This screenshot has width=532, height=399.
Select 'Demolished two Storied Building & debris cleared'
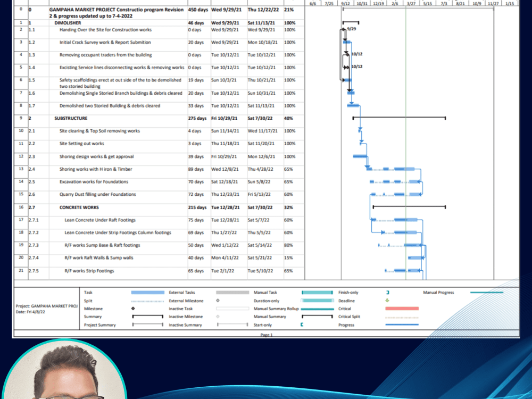coord(110,106)
